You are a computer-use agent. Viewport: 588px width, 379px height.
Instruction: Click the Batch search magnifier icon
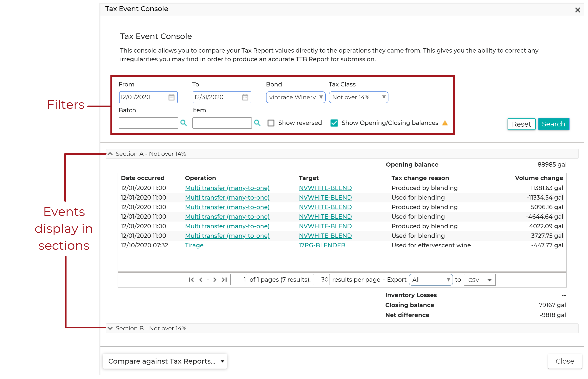point(183,123)
